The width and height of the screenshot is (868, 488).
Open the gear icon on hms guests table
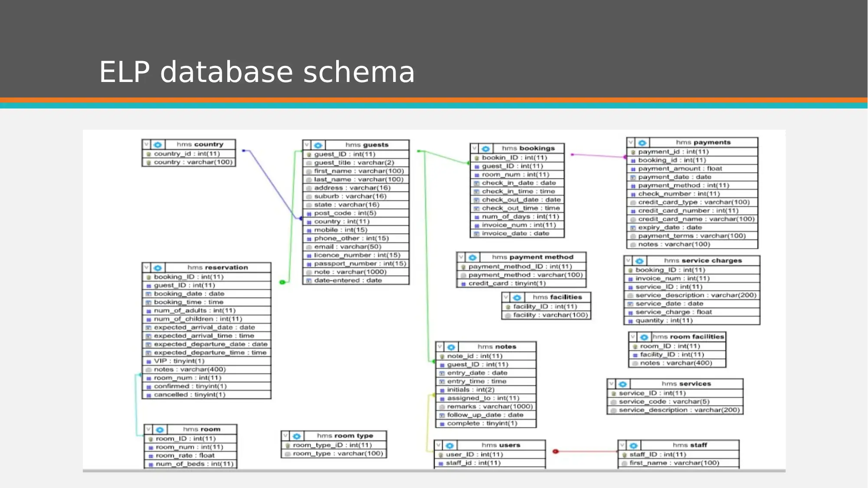click(318, 145)
